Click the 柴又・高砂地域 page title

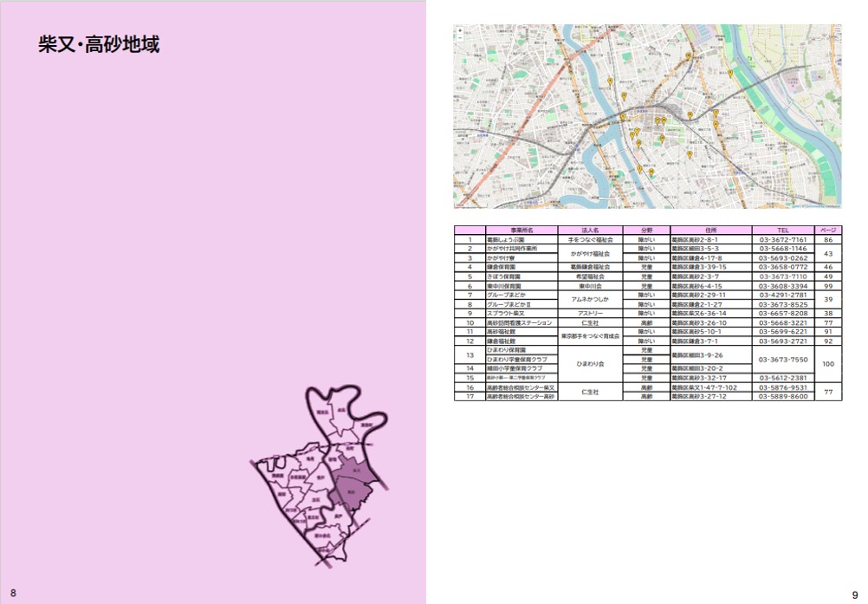tap(99, 45)
